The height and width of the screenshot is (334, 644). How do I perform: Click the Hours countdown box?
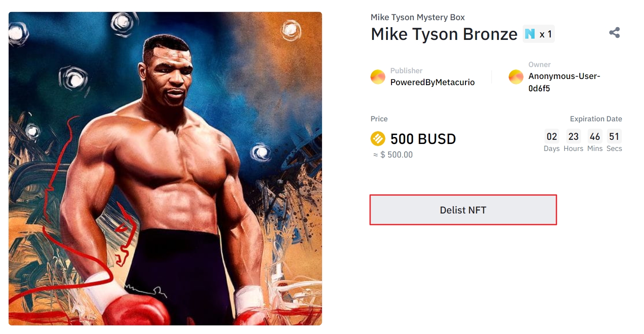pyautogui.click(x=573, y=137)
